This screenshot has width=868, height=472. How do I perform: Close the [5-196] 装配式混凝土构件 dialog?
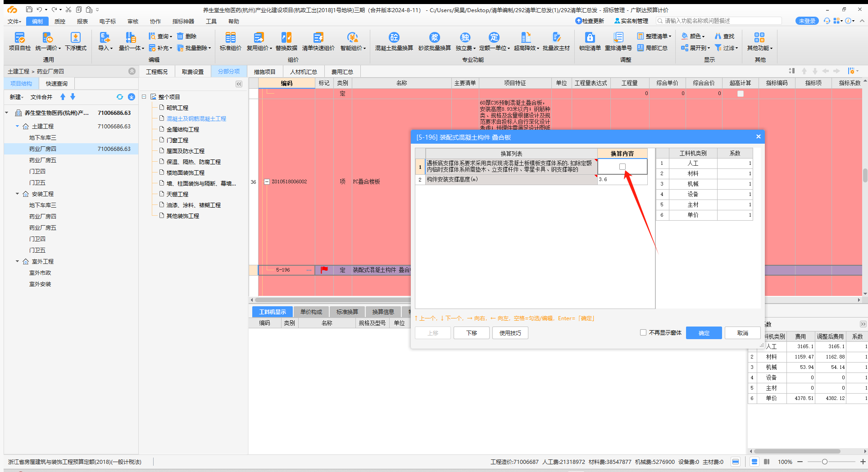[x=759, y=136]
